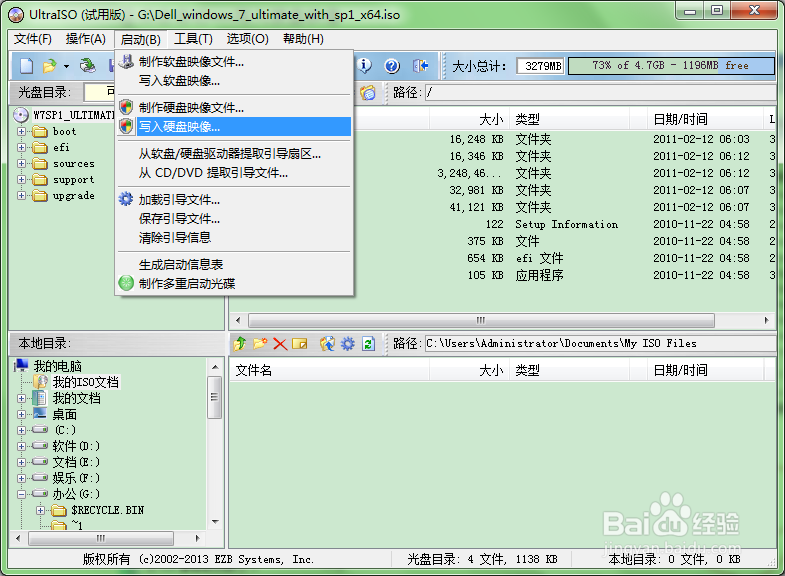Click the Add files icon in local toolbar
The height and width of the screenshot is (576, 785).
click(327, 343)
